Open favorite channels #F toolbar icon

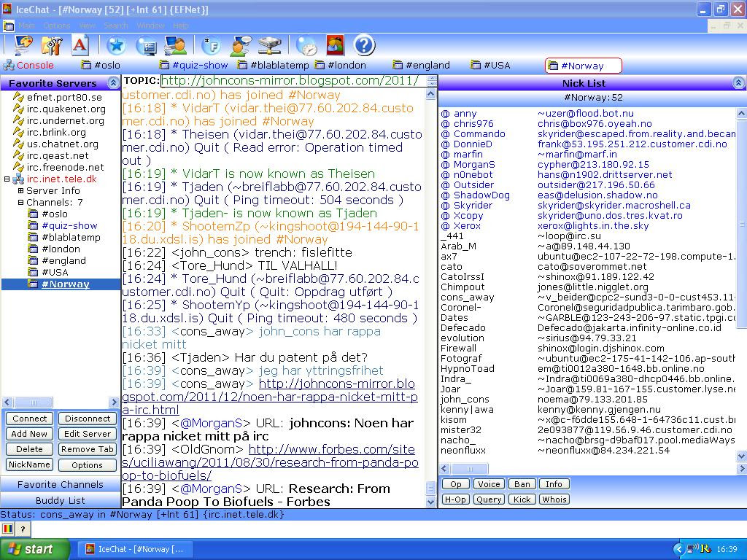(x=211, y=46)
